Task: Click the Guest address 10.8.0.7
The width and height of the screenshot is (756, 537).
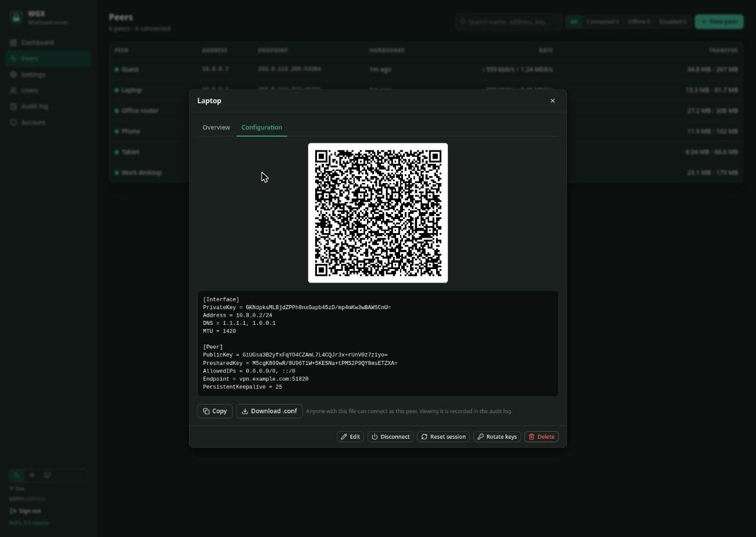Action: (215, 69)
